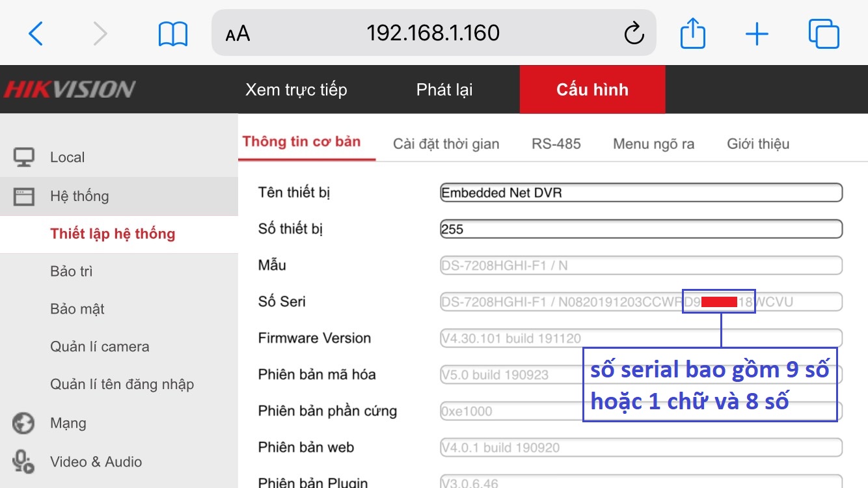This screenshot has width=868, height=488.
Task: Click the Số Seri serial field
Action: [x=641, y=302]
